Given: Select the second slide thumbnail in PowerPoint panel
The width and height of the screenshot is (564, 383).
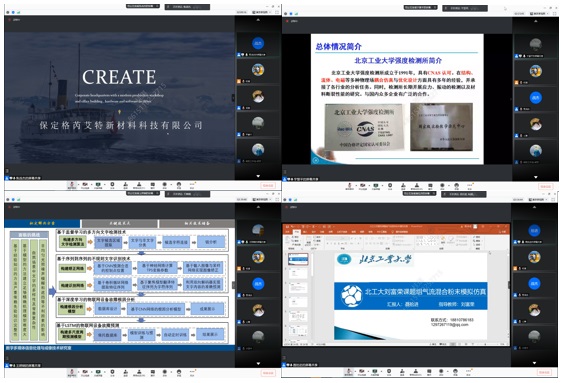Looking at the screenshot, I should coord(298,273).
